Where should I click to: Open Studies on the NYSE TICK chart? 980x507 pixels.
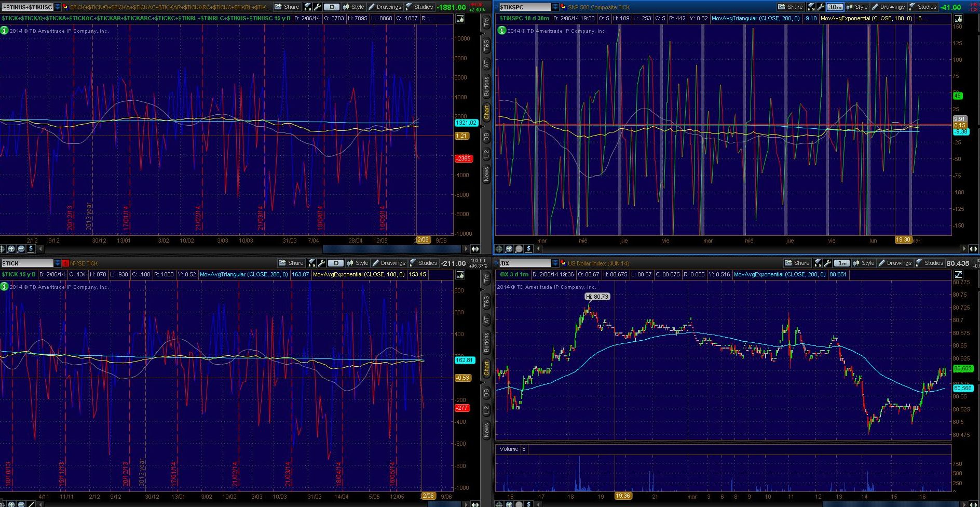click(x=424, y=263)
